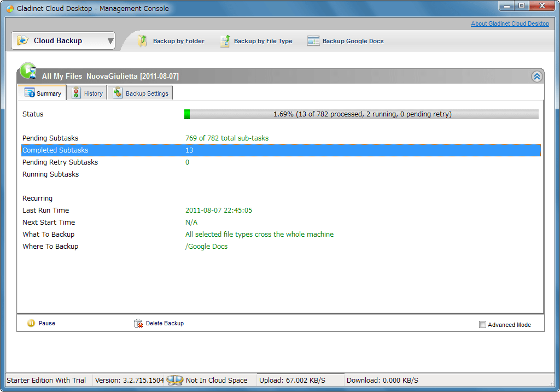
Task: Enable the Advanced Mode checkbox
Action: 482,325
